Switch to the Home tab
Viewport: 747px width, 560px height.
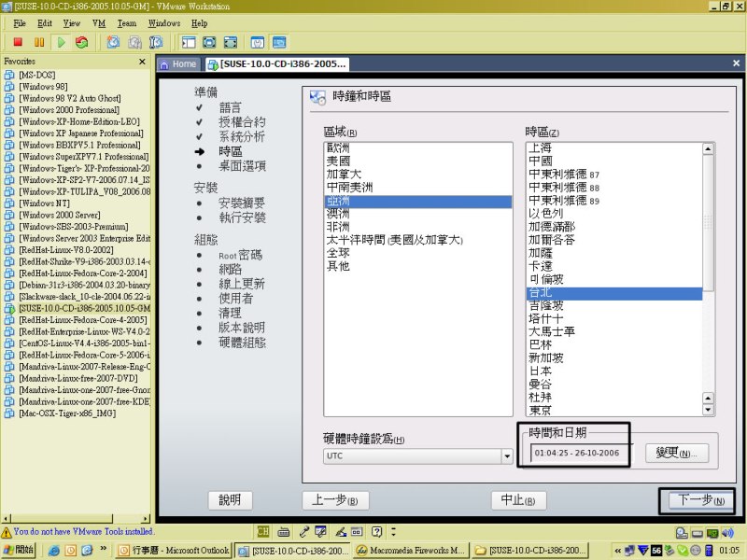(179, 64)
